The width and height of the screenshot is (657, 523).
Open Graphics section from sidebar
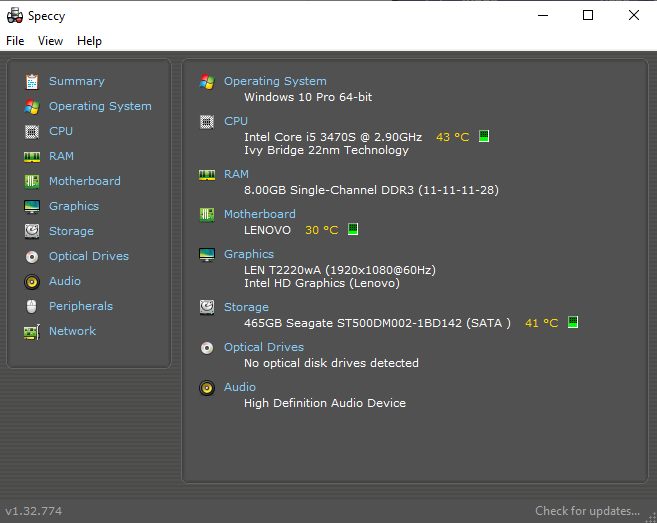(x=74, y=206)
